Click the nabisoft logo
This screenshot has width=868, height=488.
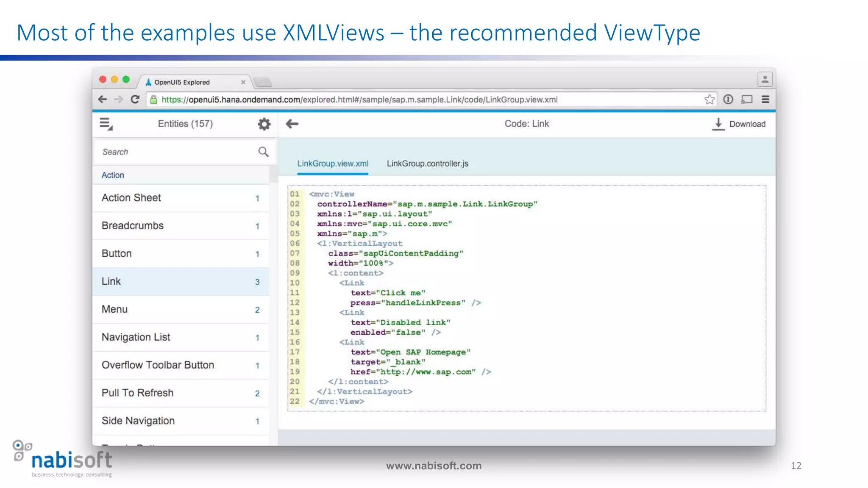[x=63, y=459]
